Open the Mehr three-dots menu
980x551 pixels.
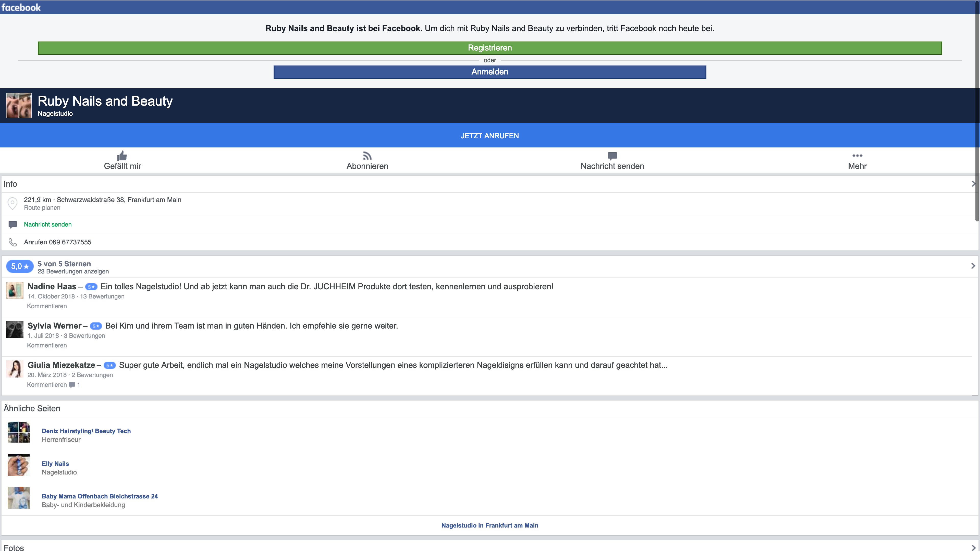click(857, 156)
